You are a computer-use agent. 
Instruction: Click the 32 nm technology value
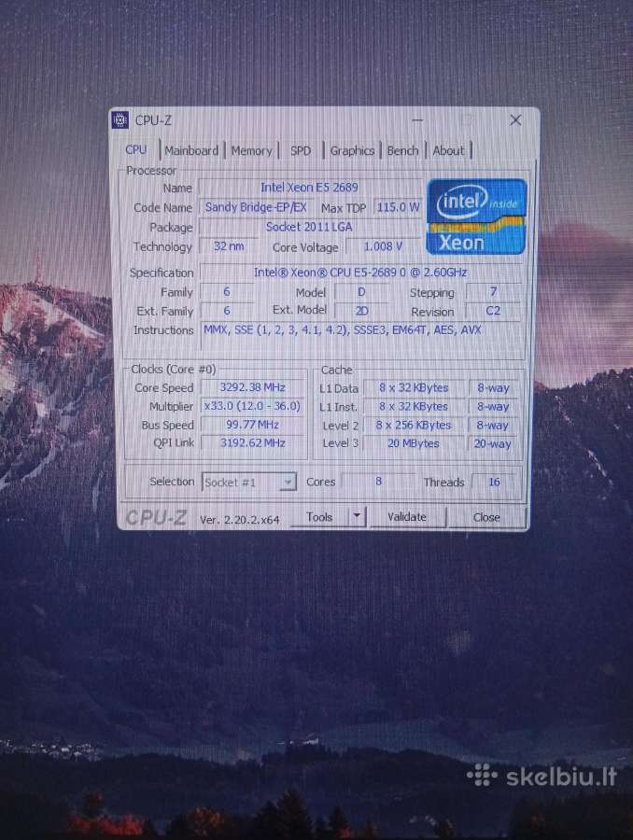[229, 246]
